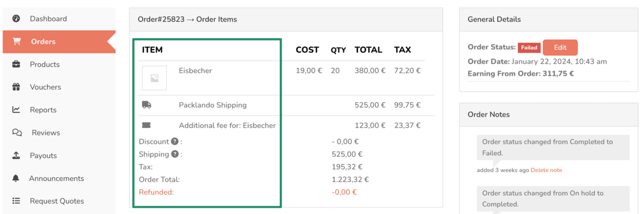Click the Packlando Shipping truck icon
The width and height of the screenshot is (644, 214).
coord(147,105)
